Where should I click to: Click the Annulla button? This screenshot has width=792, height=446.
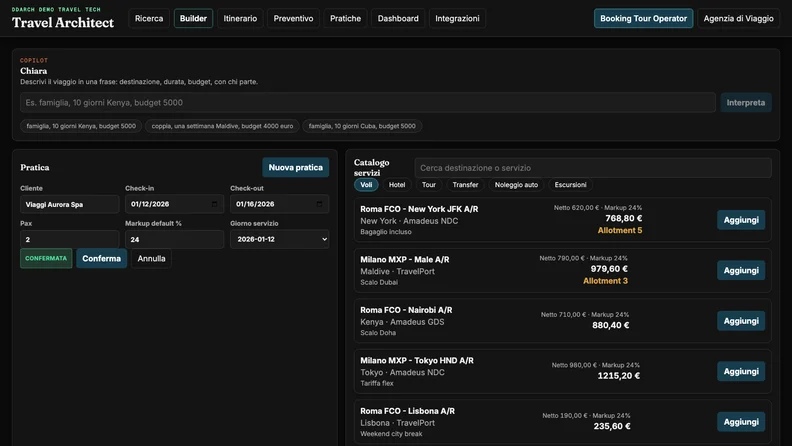click(x=151, y=258)
